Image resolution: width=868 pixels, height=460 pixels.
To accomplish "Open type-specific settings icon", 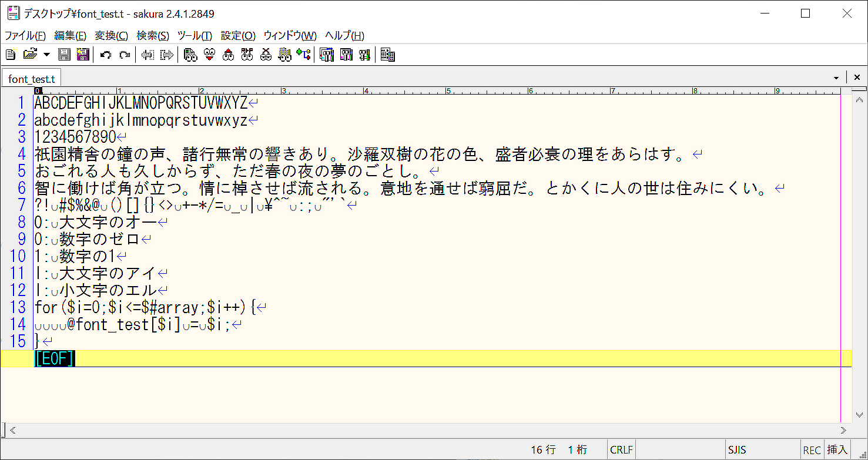I will click(x=346, y=55).
